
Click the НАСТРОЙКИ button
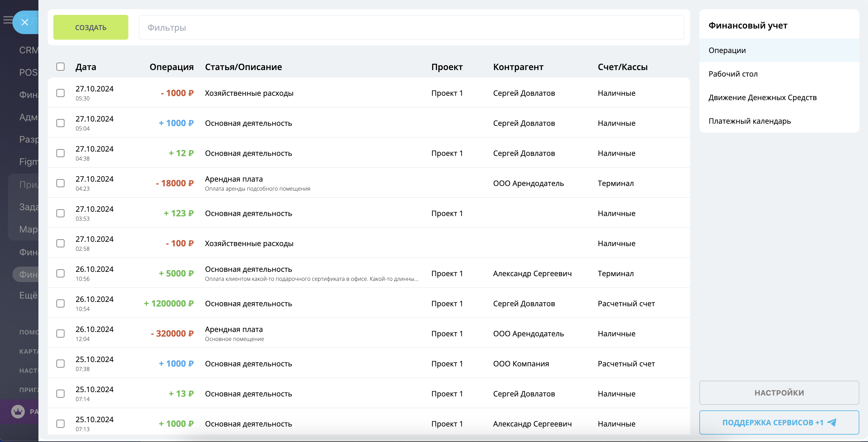(779, 392)
